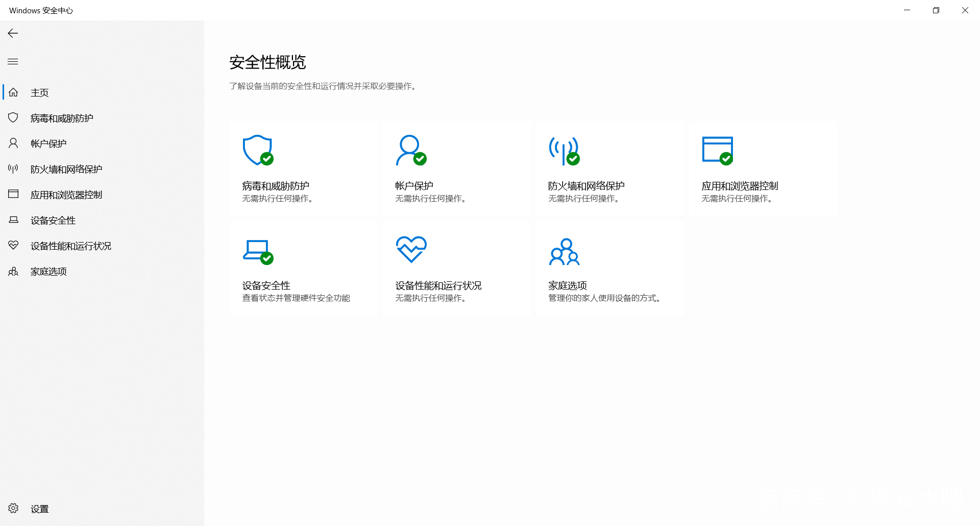
Task: Click the green-check shield icon on 病毒和威胁防护 card
Action: (x=258, y=151)
